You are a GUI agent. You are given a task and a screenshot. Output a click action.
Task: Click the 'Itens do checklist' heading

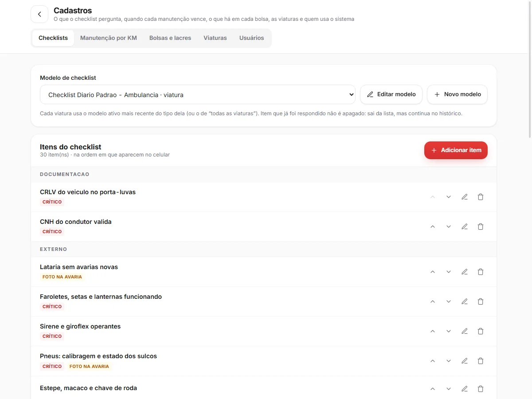point(70,147)
